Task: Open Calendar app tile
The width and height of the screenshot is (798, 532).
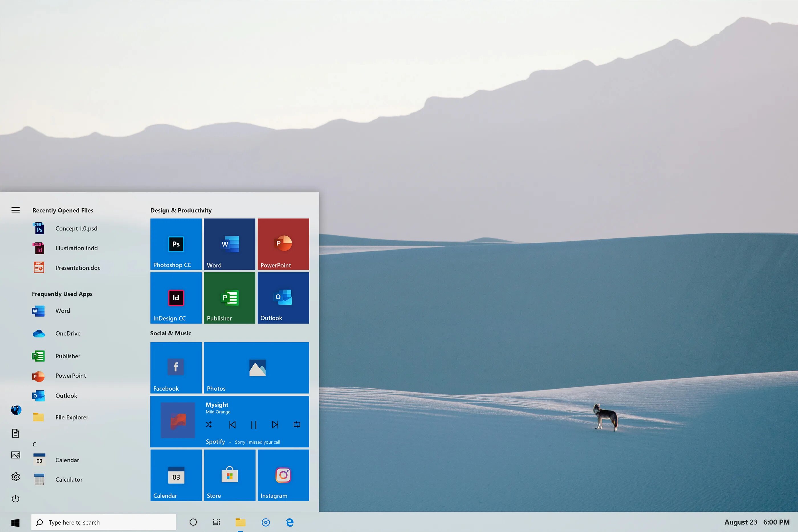Action: pos(176,476)
